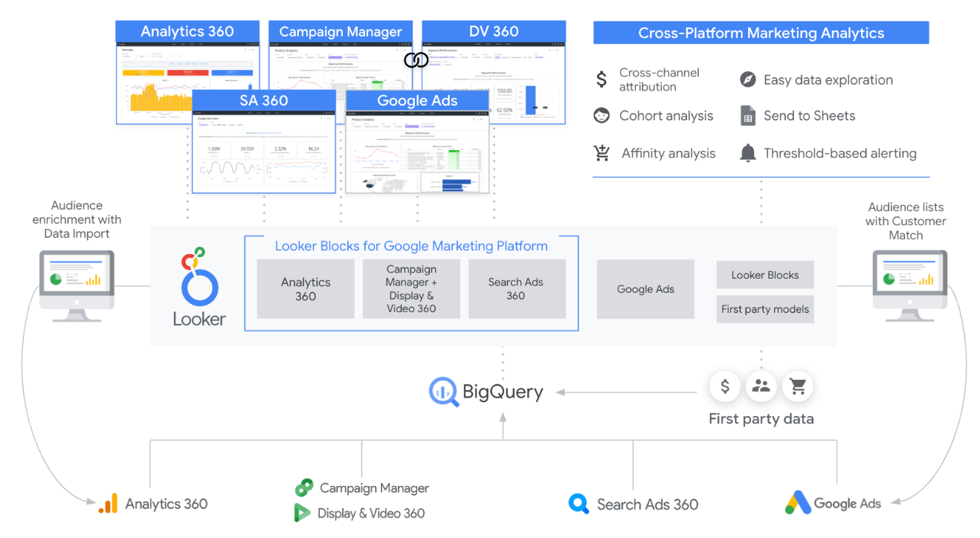Viewport: 980px width, 538px height.
Task: Click the Analytics 360 Looker block
Action: (306, 289)
